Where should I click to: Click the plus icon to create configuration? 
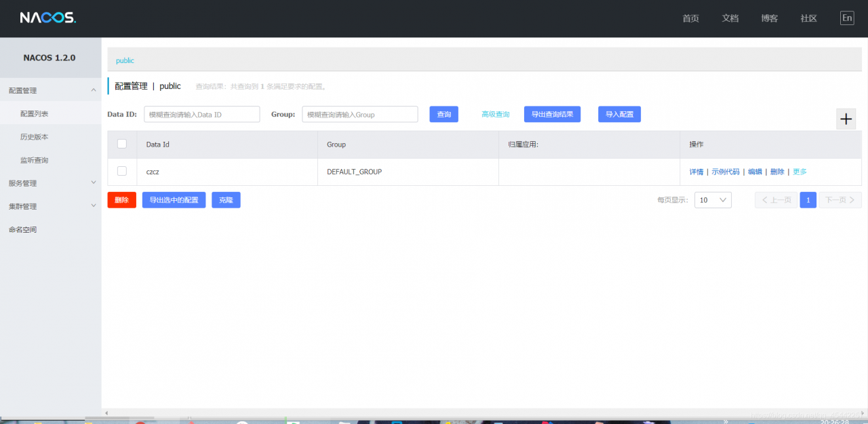click(x=846, y=119)
